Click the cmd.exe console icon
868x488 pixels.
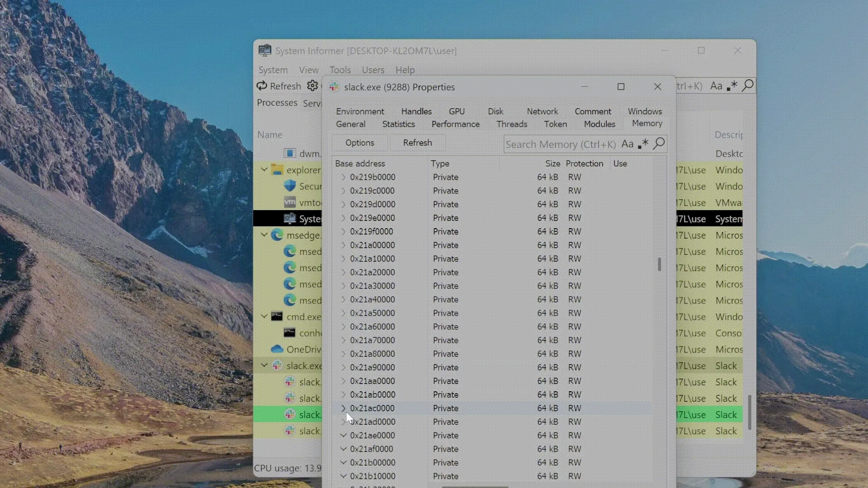click(277, 317)
